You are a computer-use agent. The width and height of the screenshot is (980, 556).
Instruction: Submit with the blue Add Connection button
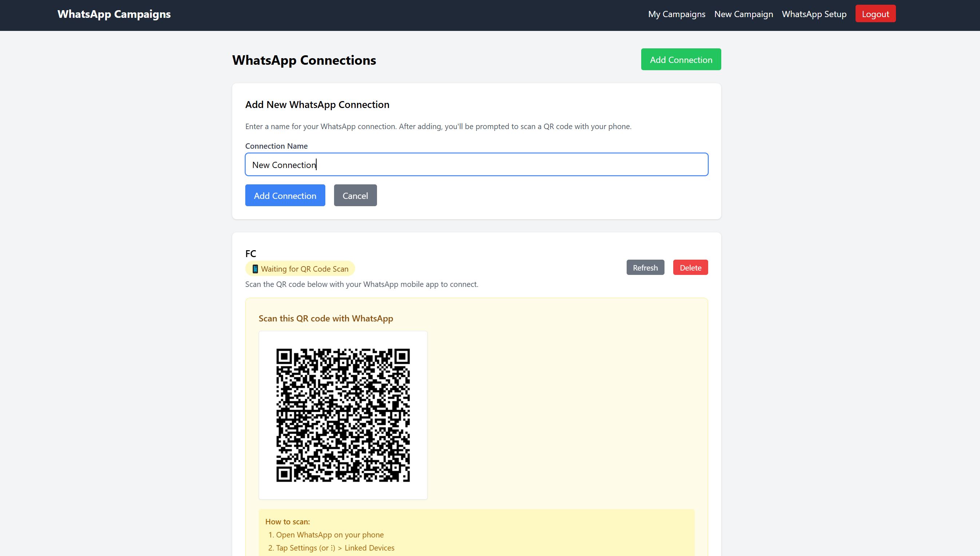tap(285, 196)
